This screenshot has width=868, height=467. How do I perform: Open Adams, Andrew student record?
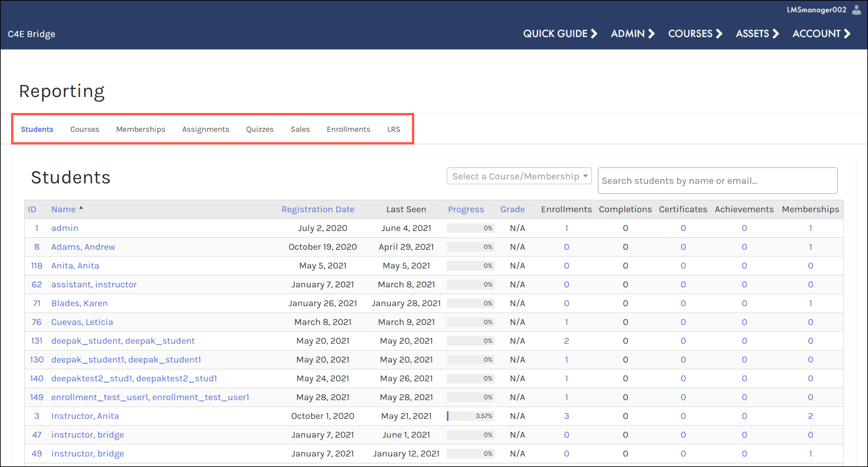coord(83,247)
